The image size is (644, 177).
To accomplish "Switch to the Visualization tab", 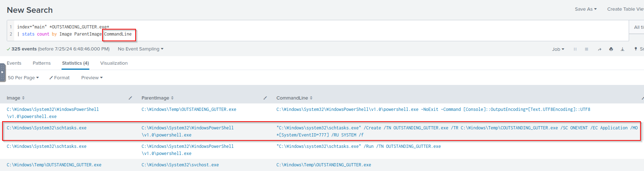I will click(114, 63).
